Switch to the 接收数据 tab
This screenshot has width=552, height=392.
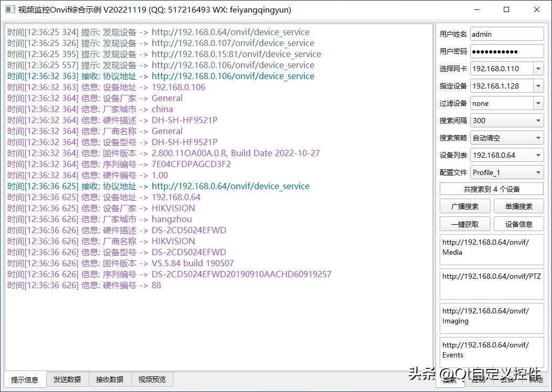point(110,379)
